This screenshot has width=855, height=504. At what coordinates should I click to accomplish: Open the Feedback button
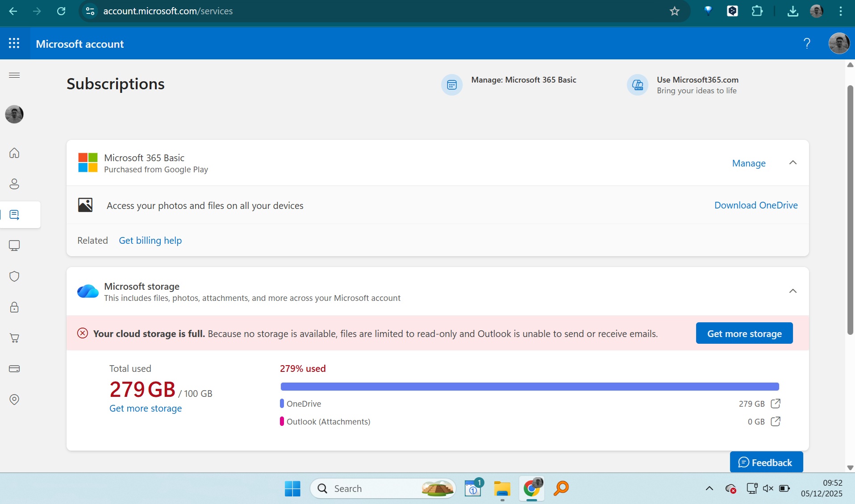click(x=766, y=462)
